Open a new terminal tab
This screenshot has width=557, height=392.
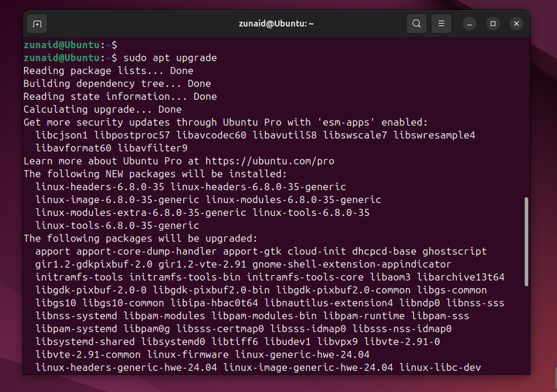(37, 23)
